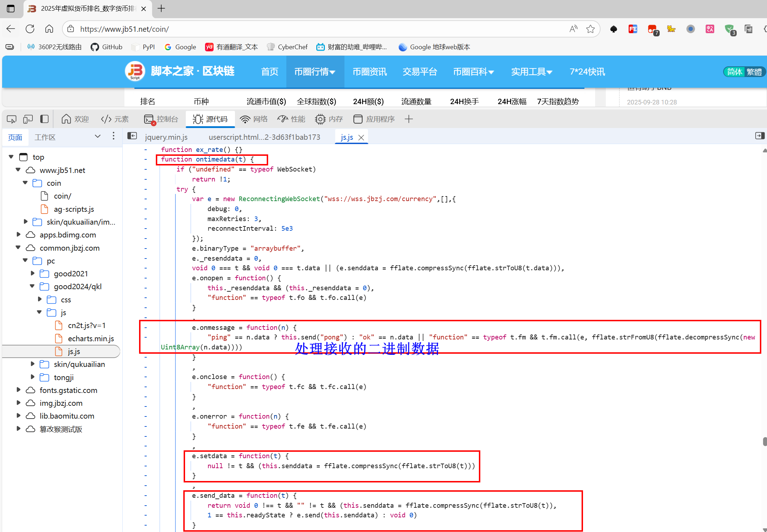The height and width of the screenshot is (532, 767).
Task: Open the navigator tabs dropdown chevron
Action: pyautogui.click(x=98, y=136)
